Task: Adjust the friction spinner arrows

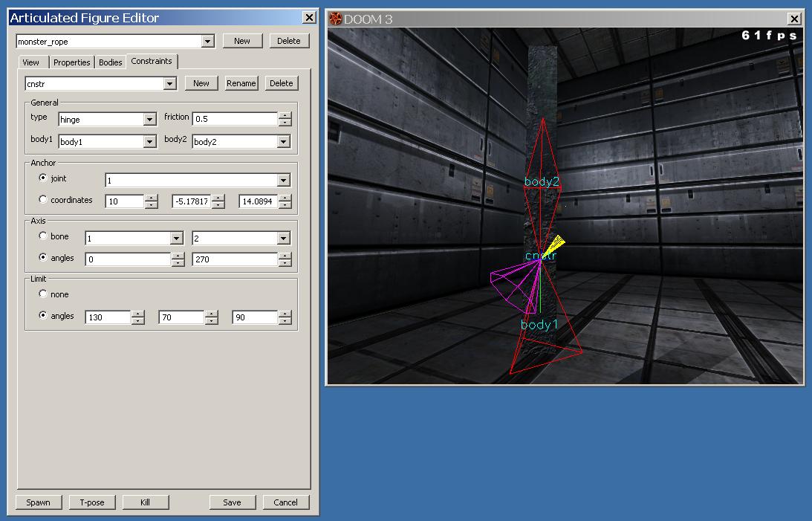Action: (x=285, y=119)
